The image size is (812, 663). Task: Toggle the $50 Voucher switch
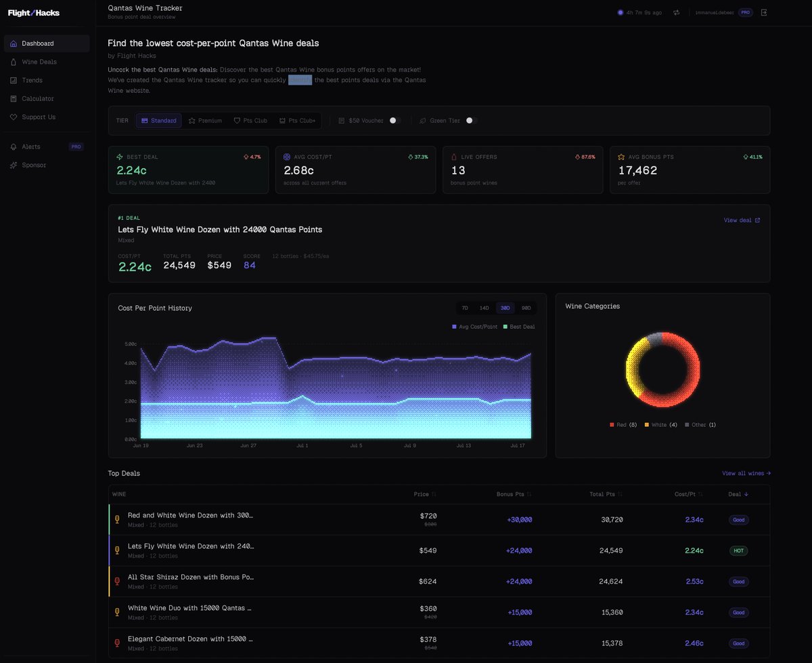click(x=395, y=120)
